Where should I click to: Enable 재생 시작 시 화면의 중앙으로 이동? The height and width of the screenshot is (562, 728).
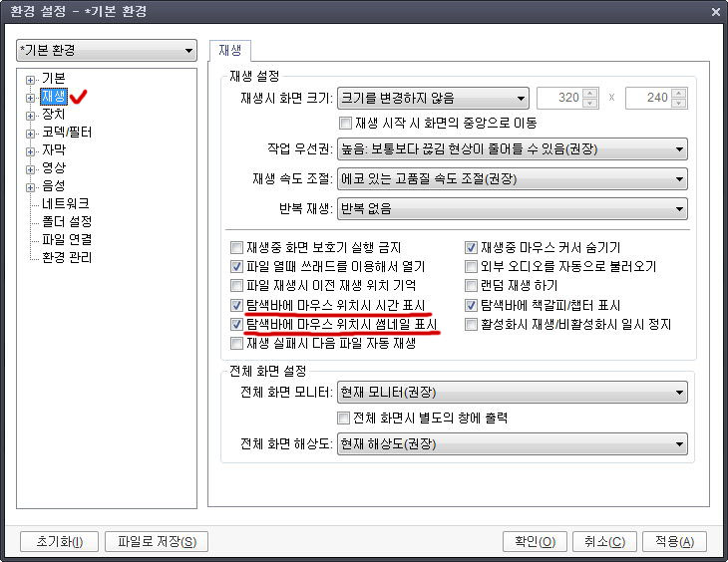pyautogui.click(x=345, y=123)
